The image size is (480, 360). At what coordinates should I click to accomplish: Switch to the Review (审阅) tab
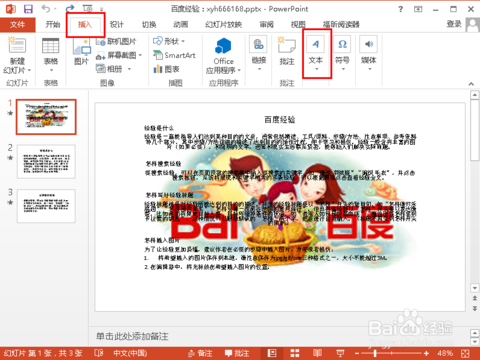tap(266, 24)
